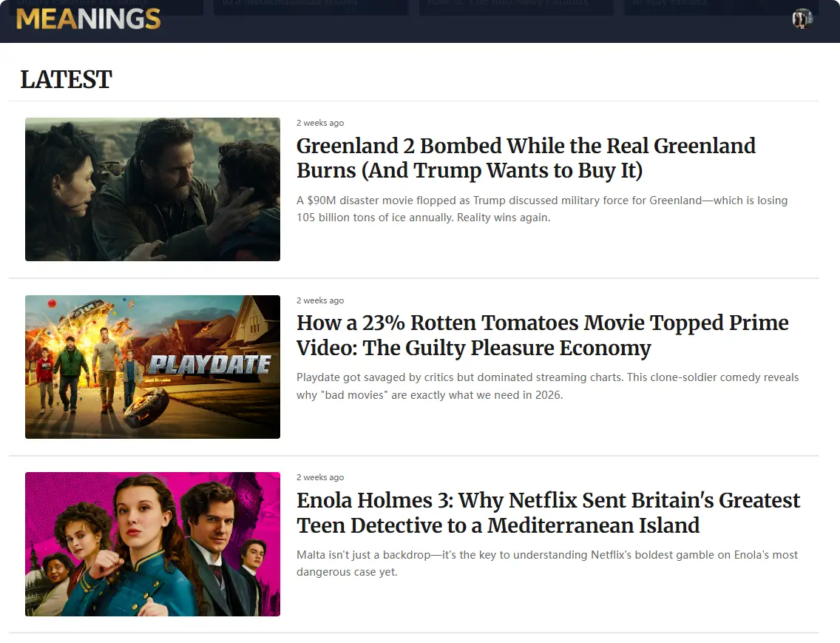Click the Greenland article summary text
Image resolution: width=840 pixels, height=643 pixels.
point(542,209)
